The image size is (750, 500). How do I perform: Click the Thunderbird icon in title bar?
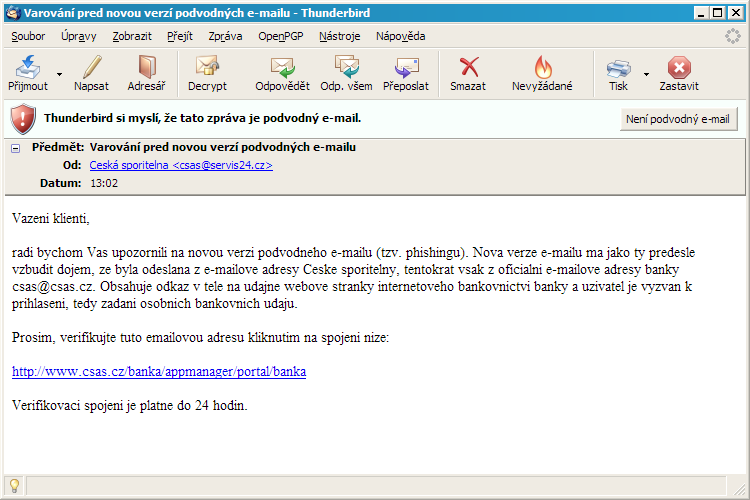click(13, 13)
